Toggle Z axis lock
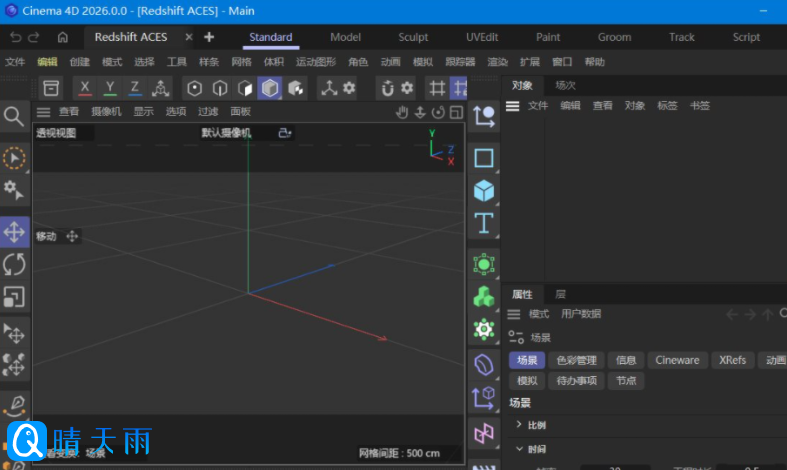The image size is (787, 470). click(135, 88)
